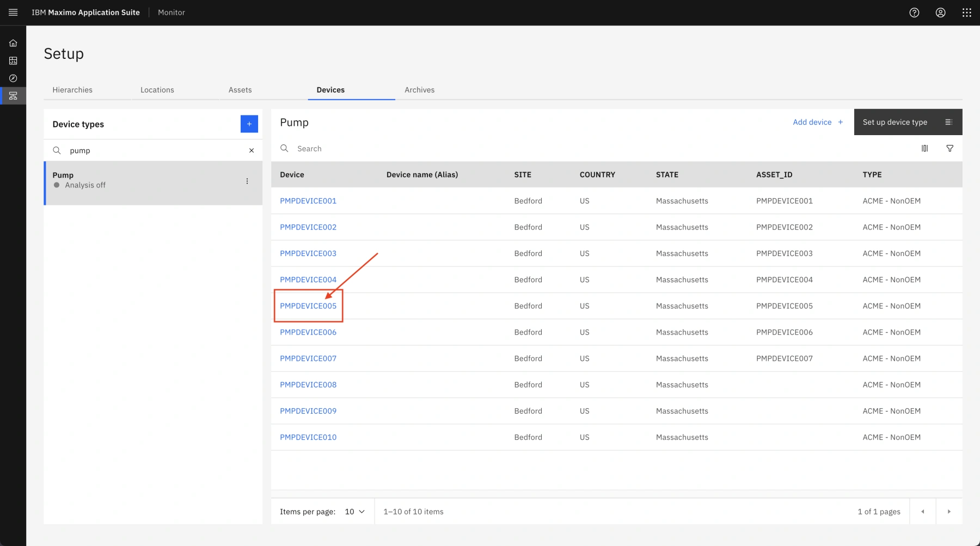Open Pump device type overflow menu
The width and height of the screenshot is (980, 546).
click(x=247, y=181)
